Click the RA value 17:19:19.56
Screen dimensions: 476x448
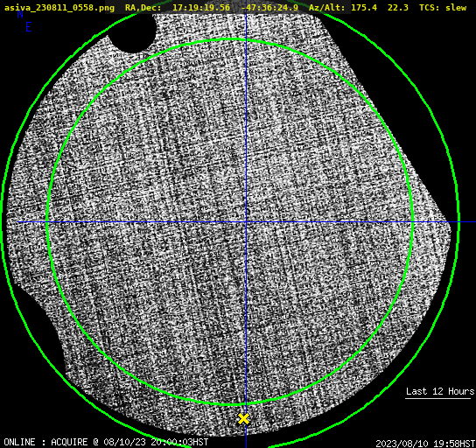click(x=201, y=8)
